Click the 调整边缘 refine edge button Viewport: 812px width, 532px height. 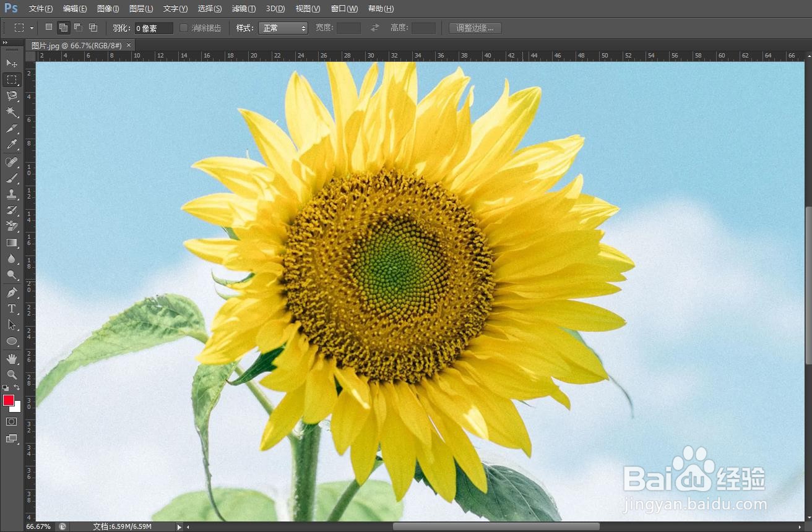[475, 28]
